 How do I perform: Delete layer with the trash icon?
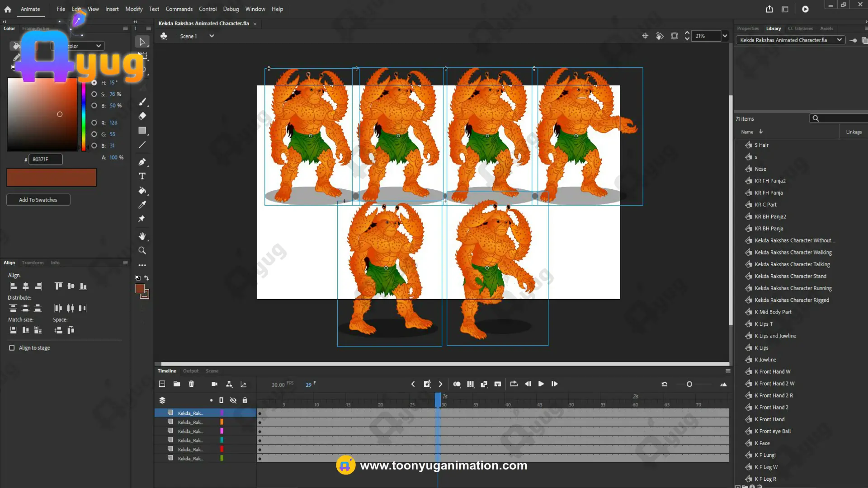[x=191, y=384]
